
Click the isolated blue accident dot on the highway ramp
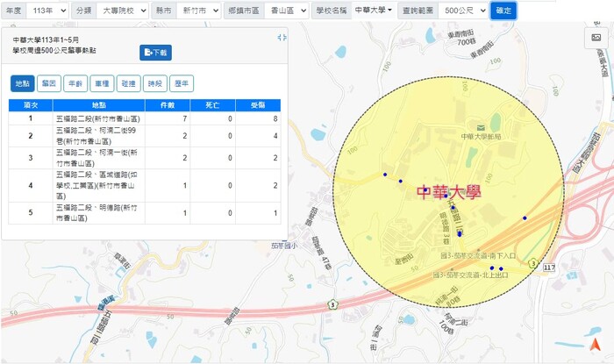pos(525,218)
